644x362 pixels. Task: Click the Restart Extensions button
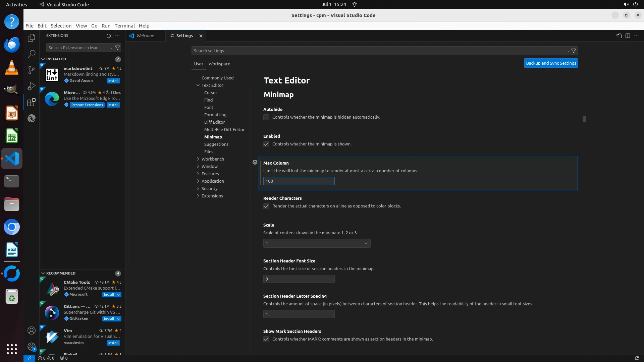click(x=87, y=105)
